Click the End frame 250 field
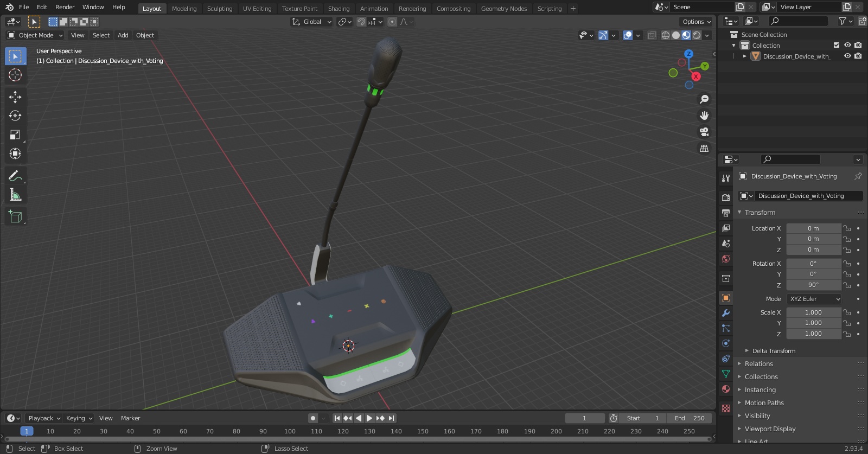Viewport: 868px width, 454px height. point(690,418)
